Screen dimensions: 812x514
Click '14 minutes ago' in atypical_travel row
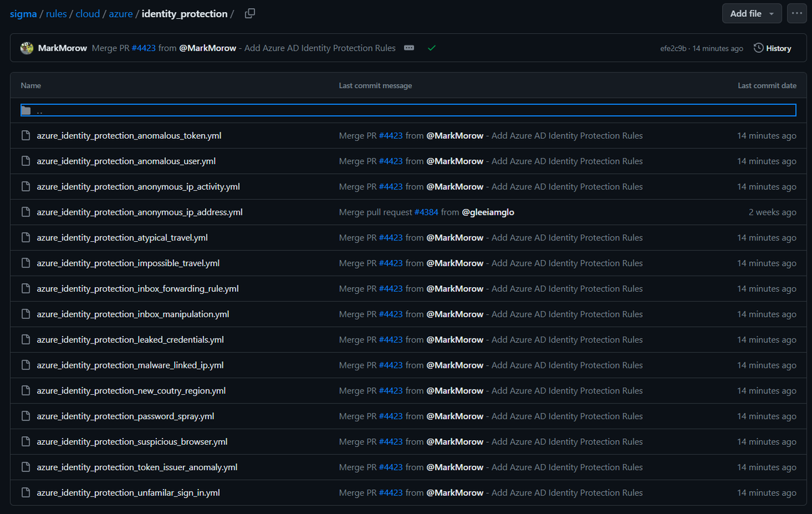767,238
